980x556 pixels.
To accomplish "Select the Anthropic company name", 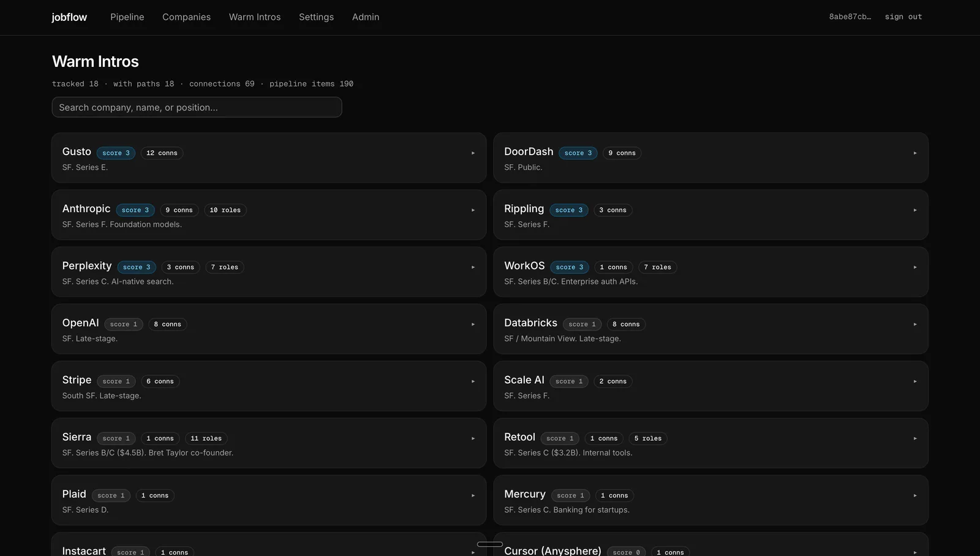I will click(x=86, y=208).
